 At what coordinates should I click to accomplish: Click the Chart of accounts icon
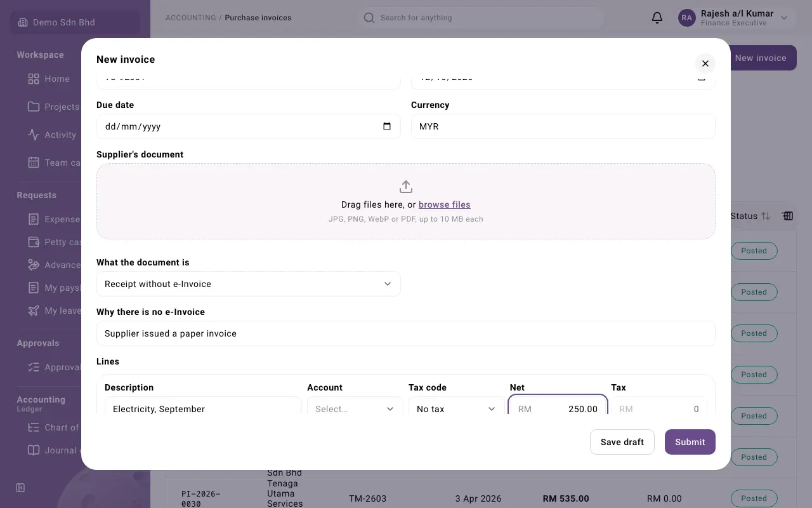[x=34, y=427]
